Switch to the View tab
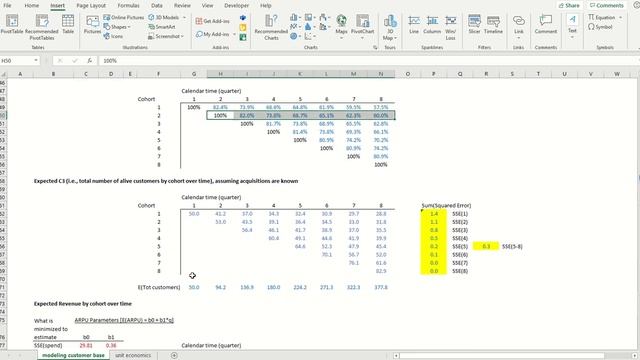Viewport: 640px width, 360px height. [x=207, y=6]
